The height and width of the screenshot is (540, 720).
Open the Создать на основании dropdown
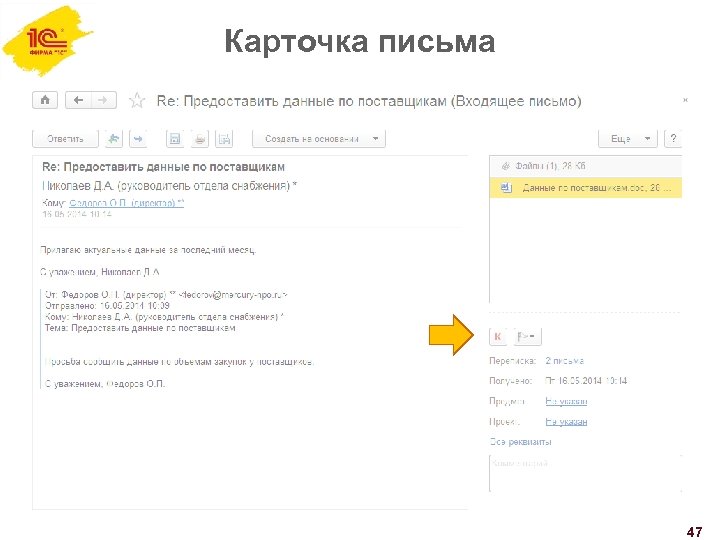[319, 139]
